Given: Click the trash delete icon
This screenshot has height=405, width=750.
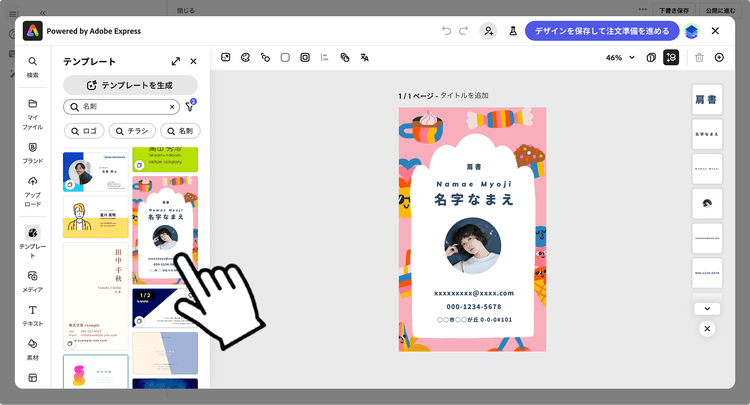Looking at the screenshot, I should pos(699,57).
